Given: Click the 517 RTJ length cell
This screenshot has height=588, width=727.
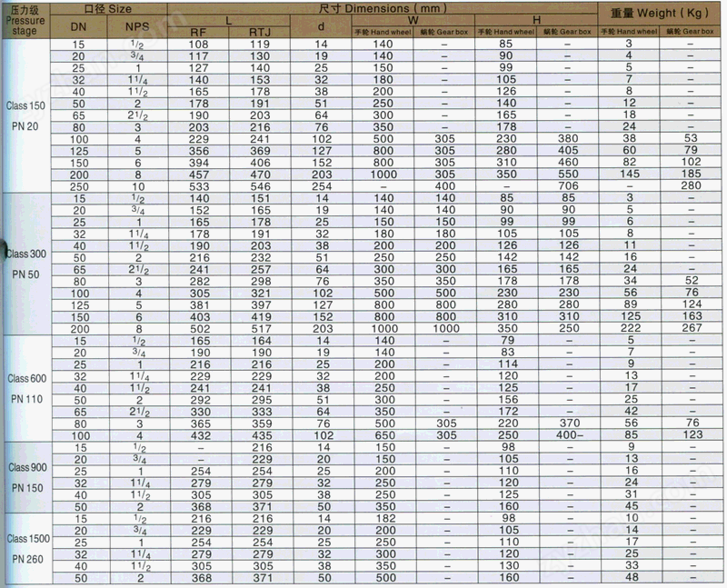Looking at the screenshot, I should click(x=260, y=328).
